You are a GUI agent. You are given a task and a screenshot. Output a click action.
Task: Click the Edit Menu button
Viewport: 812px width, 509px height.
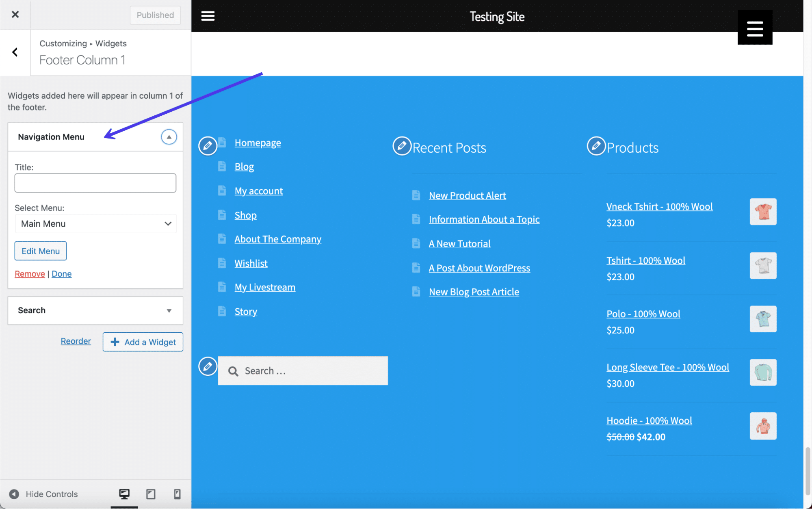tap(41, 250)
